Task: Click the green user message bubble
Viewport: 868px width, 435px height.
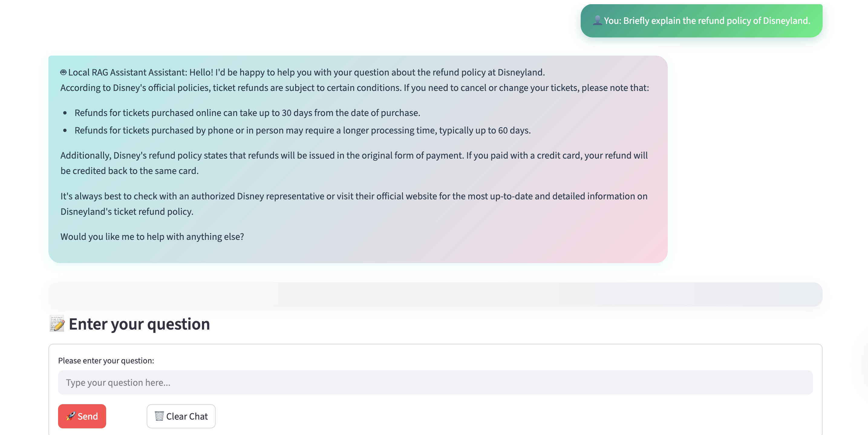Action: [x=701, y=21]
